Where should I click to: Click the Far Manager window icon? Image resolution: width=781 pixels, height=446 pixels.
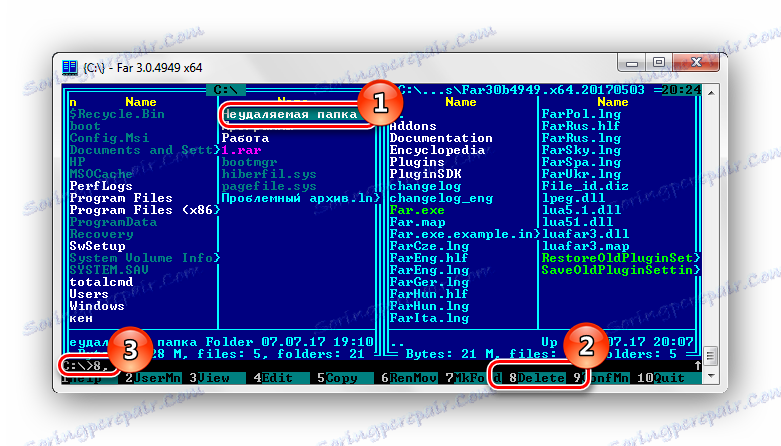70,67
